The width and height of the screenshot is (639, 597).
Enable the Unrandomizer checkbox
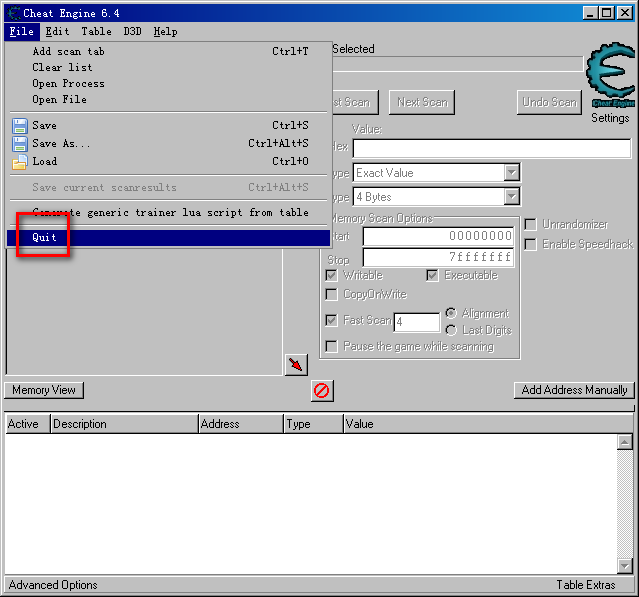pos(531,225)
